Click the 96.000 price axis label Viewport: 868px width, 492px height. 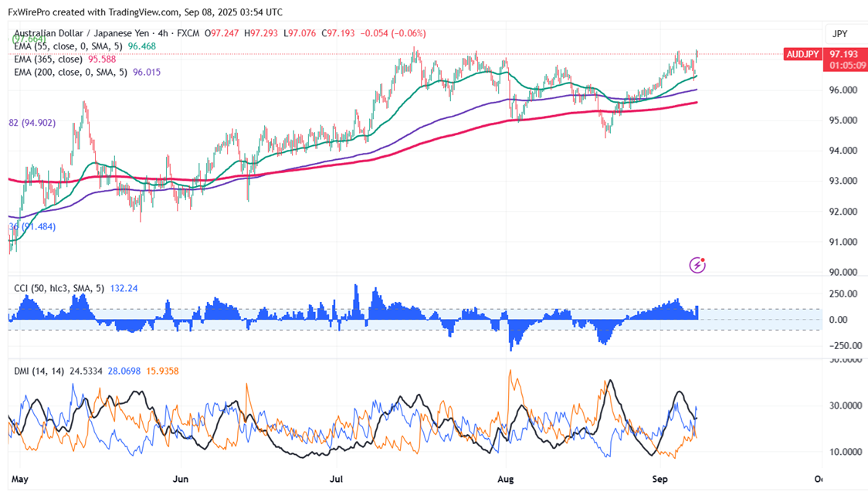[843, 90]
